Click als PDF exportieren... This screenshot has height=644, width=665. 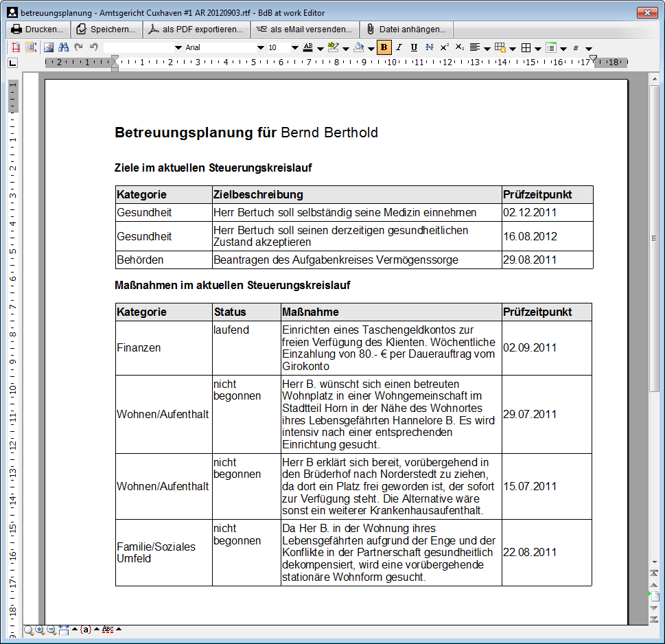point(196,30)
